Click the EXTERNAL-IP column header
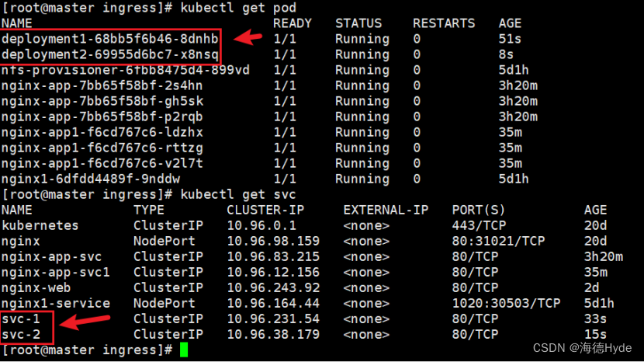This screenshot has width=644, height=362. click(x=386, y=210)
